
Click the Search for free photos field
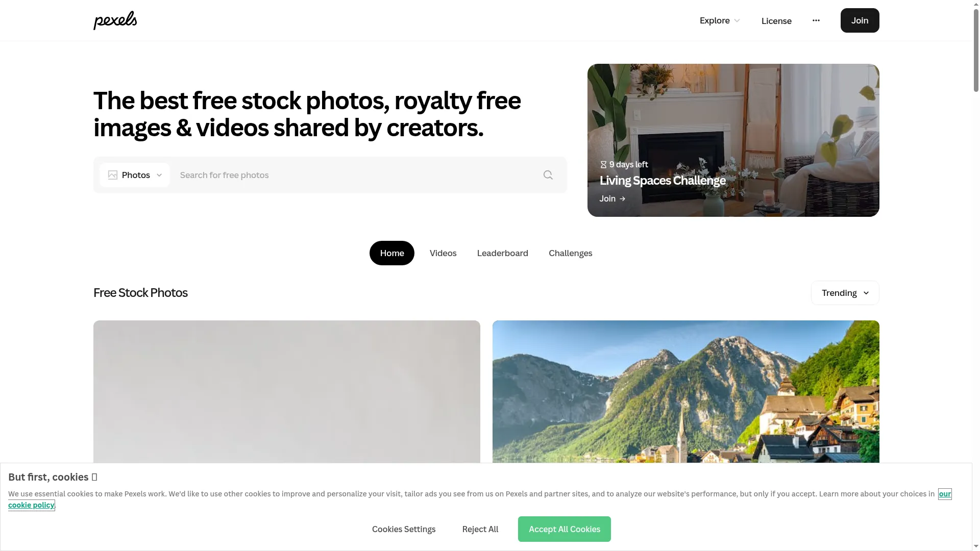[357, 175]
